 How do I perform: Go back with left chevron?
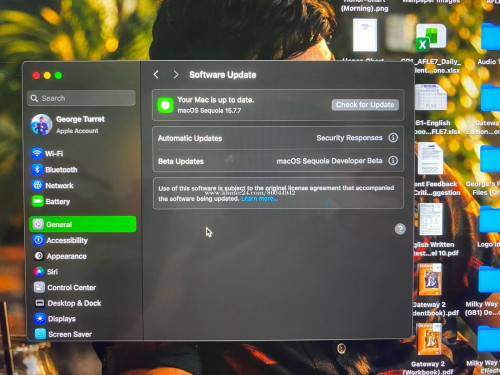click(156, 74)
